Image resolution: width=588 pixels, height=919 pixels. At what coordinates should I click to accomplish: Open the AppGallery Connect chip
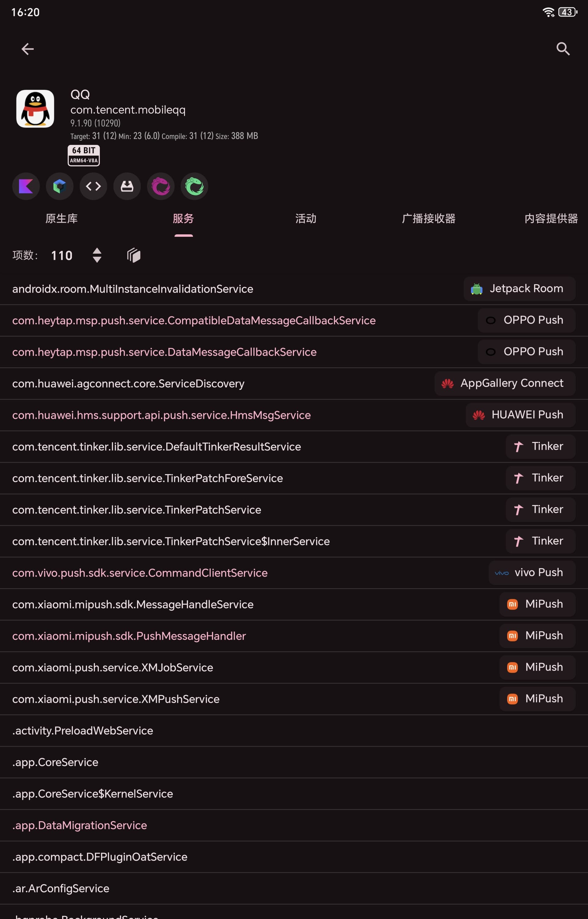pos(505,383)
